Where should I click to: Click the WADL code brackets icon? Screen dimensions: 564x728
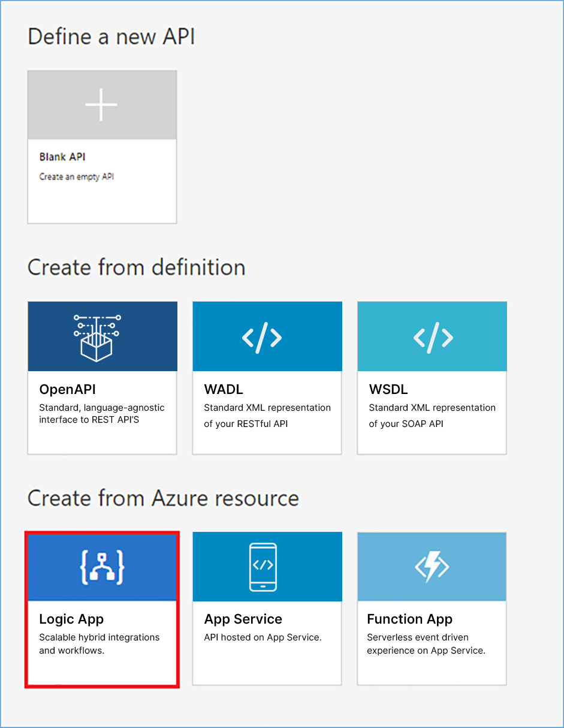[262, 338]
